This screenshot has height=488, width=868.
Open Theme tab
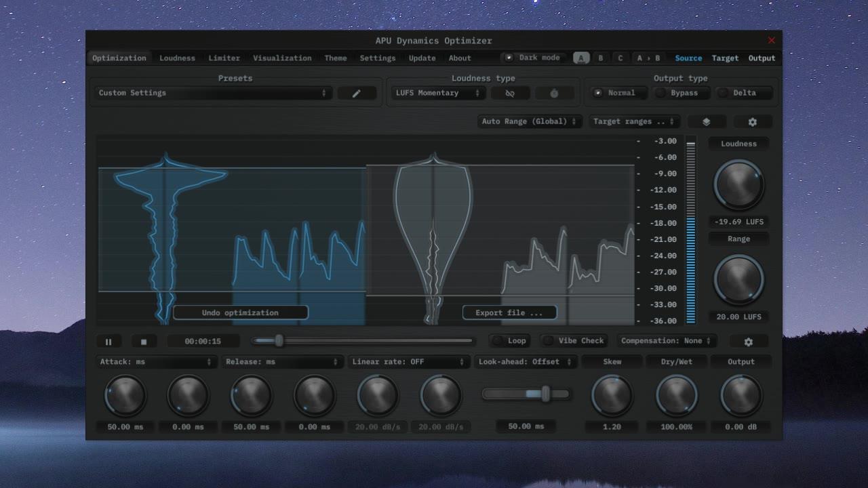(336, 58)
